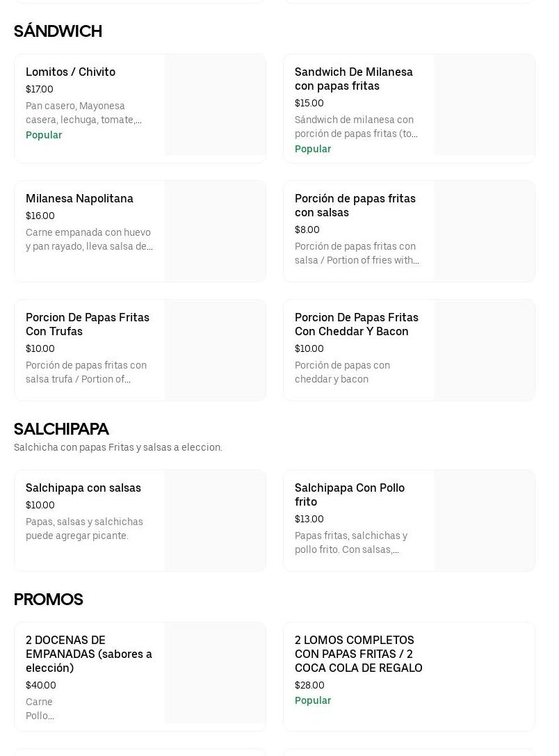Click the Papas Fritas Con Trufas thumbnail
The height and width of the screenshot is (756, 559).
(x=215, y=351)
